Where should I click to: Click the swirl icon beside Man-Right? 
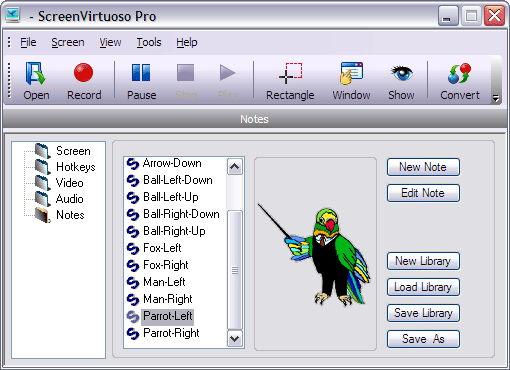pos(133,300)
